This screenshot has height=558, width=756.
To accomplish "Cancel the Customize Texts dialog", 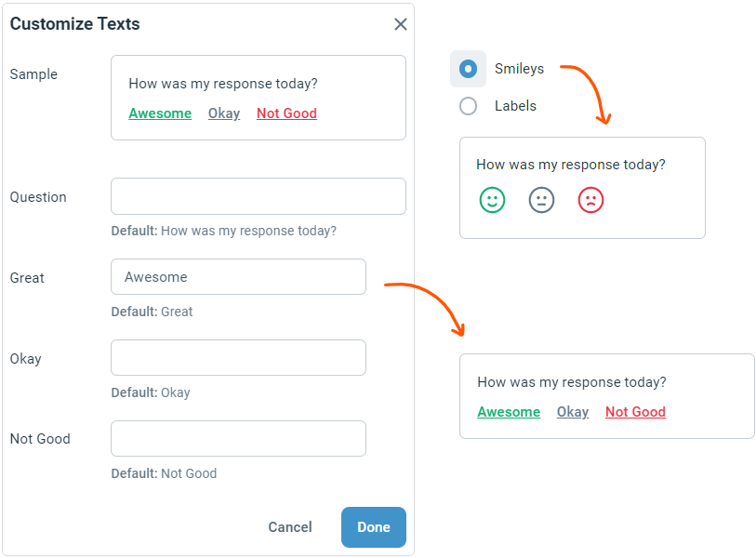I will coord(290,527).
